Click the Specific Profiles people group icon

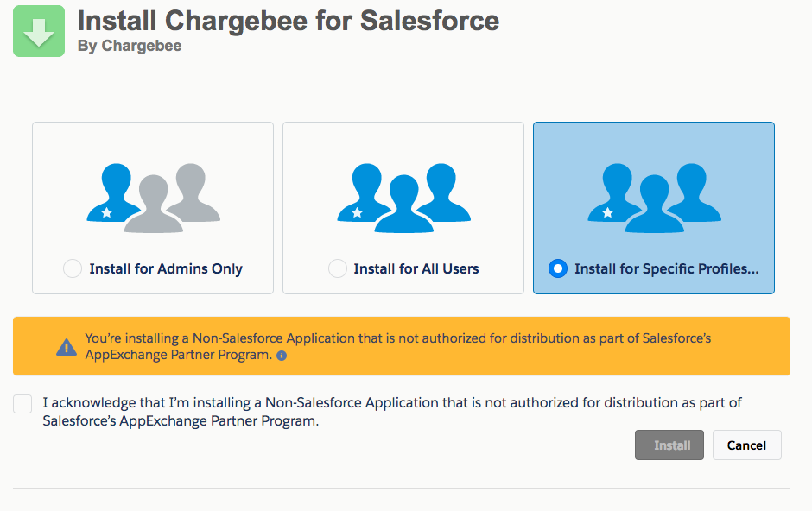[x=654, y=198]
